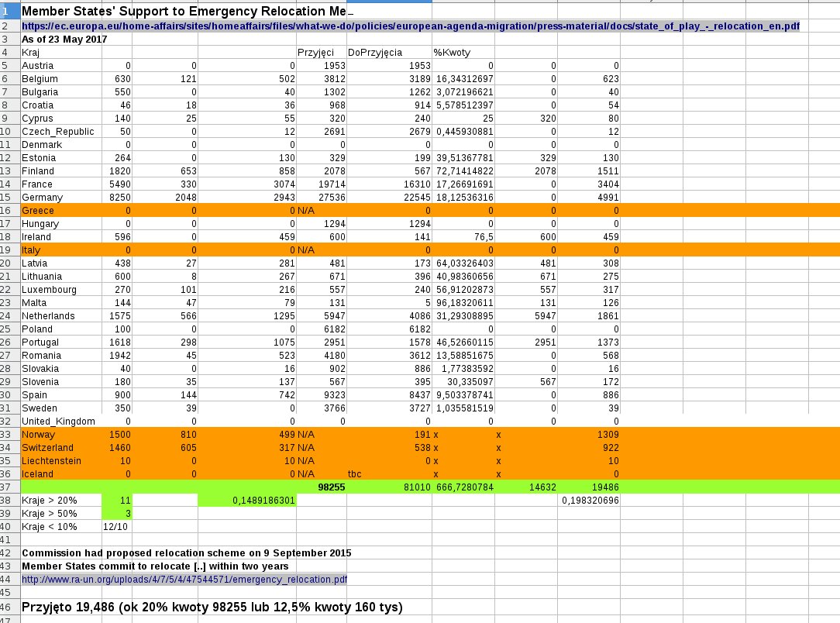Select Malta's '96,18320611' percentage cell
Image resolution: width=840 pixels, height=623 pixels.
pyautogui.click(x=463, y=303)
